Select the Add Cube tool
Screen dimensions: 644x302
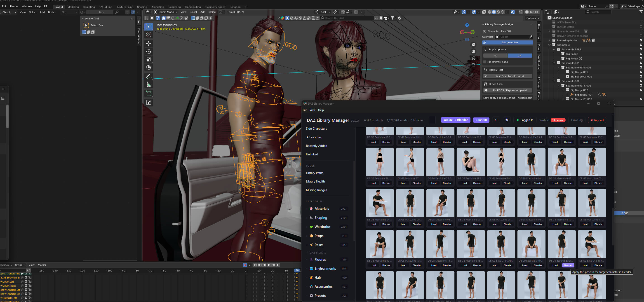[x=149, y=94]
